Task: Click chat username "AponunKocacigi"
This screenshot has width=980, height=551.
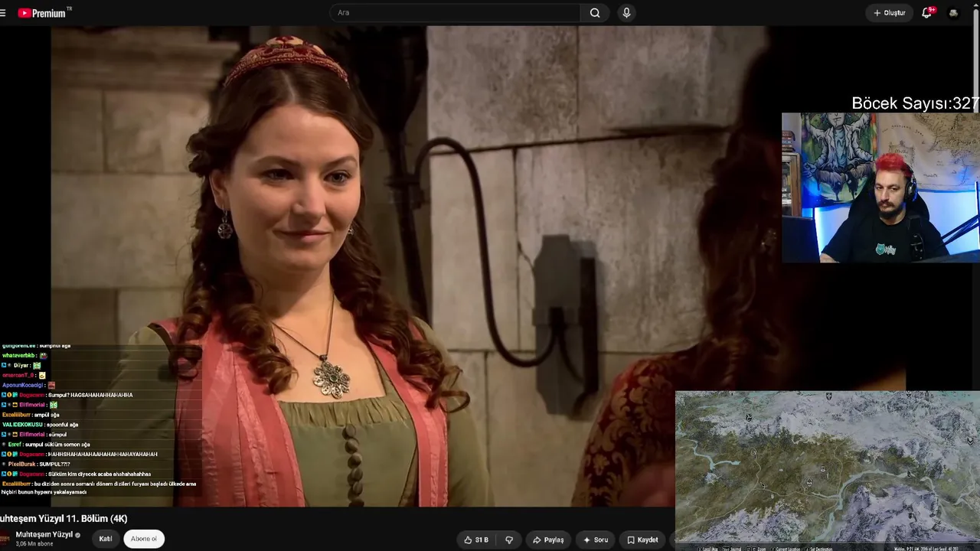Action: [x=23, y=386]
